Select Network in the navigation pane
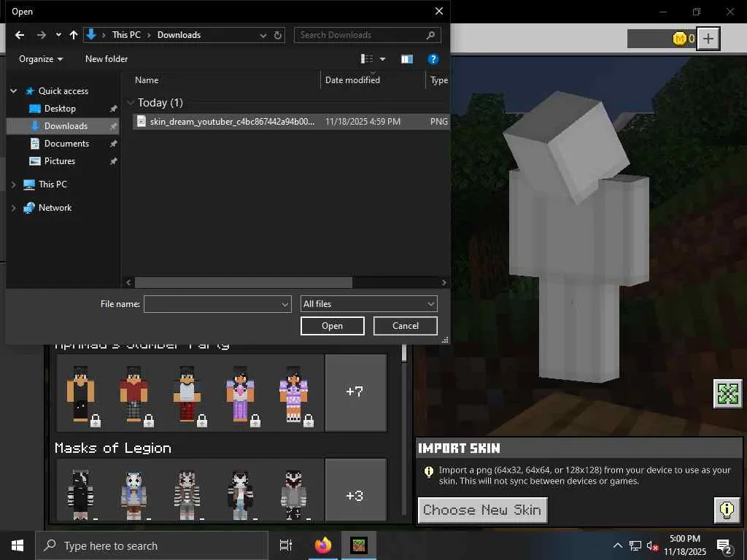Viewport: 747px width, 560px height. click(x=55, y=208)
